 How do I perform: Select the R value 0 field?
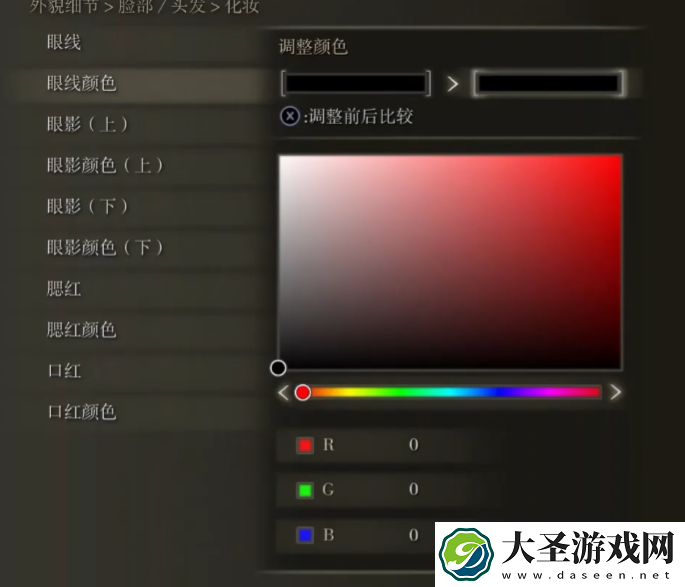click(x=413, y=445)
